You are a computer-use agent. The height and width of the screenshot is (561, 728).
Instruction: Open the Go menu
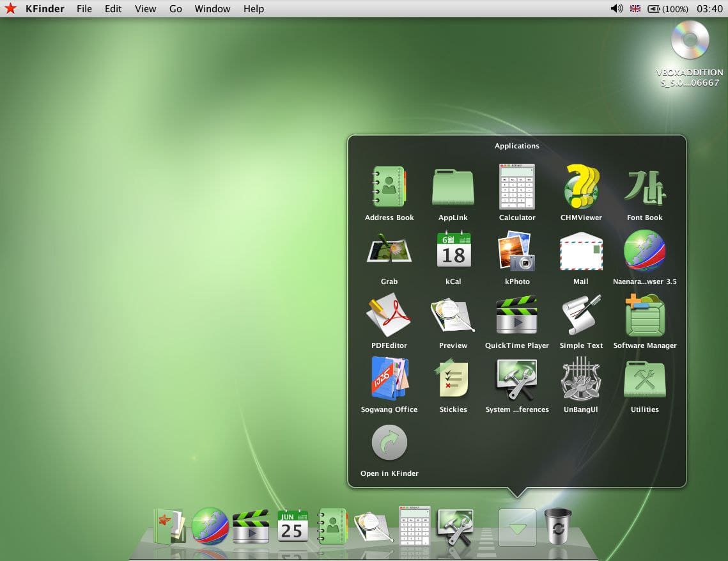click(176, 8)
